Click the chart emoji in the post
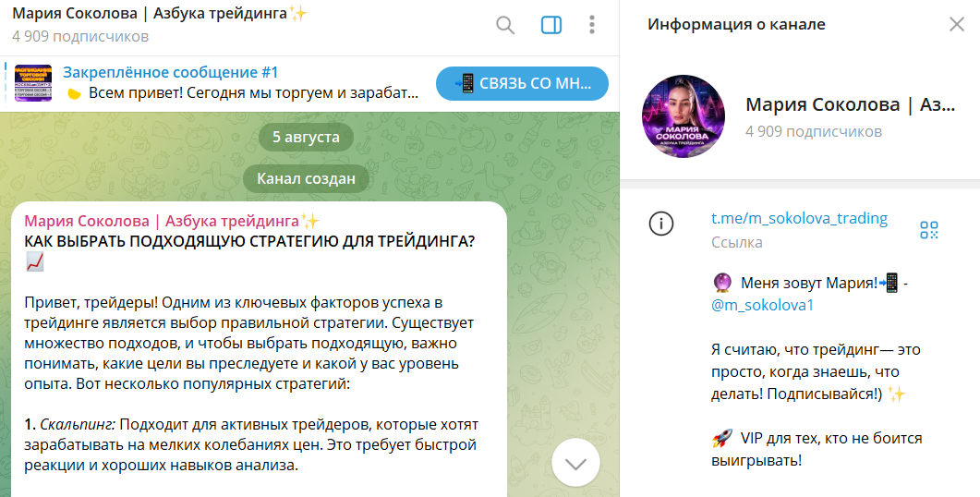 tap(35, 262)
